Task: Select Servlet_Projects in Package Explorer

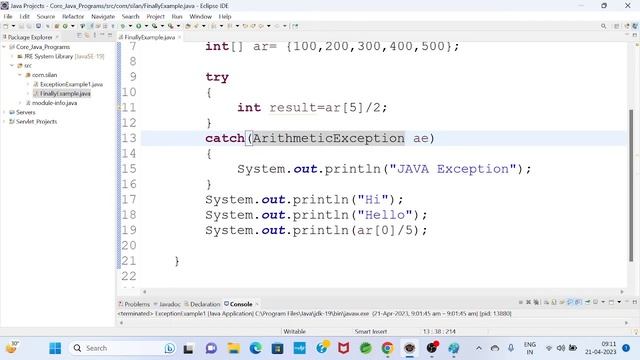Action: (x=36, y=122)
